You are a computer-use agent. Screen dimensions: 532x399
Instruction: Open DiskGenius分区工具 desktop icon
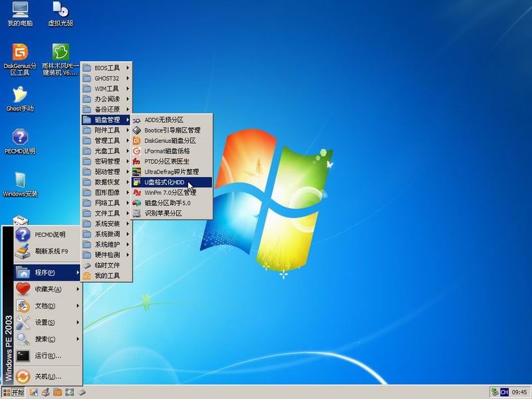[20, 53]
